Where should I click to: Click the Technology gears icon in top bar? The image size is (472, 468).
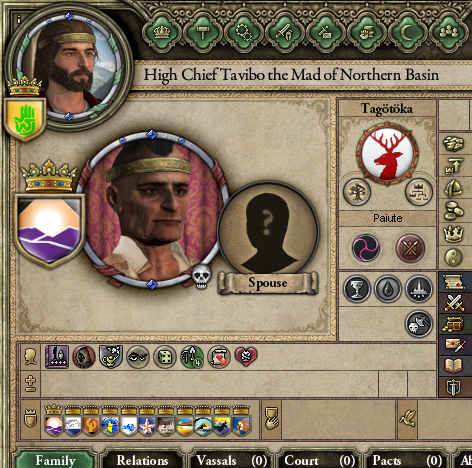click(x=243, y=32)
